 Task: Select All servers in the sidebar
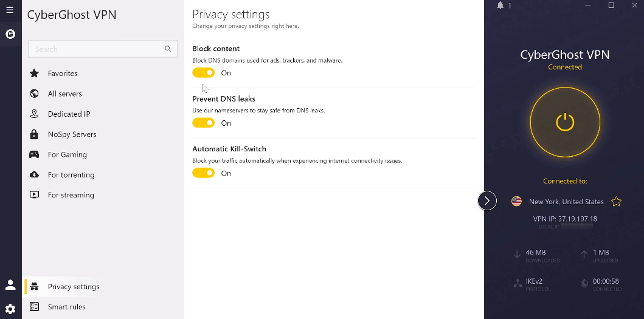tap(64, 94)
